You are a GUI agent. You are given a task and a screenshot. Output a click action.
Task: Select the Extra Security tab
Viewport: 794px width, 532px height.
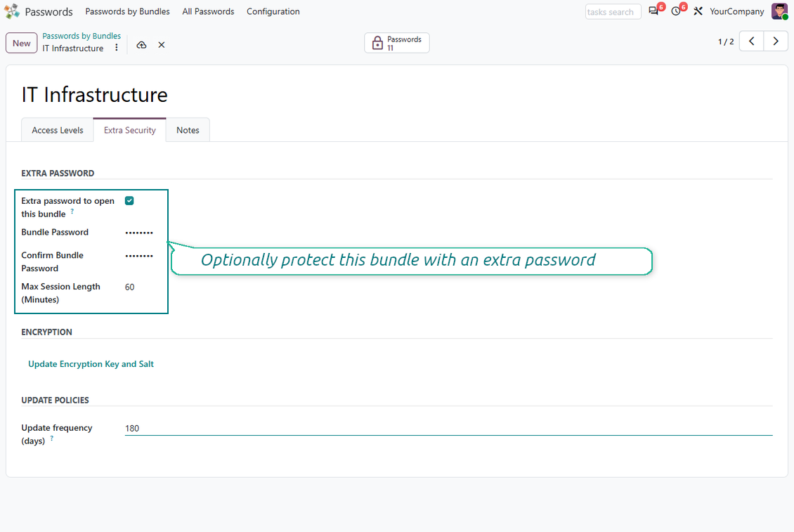point(129,130)
